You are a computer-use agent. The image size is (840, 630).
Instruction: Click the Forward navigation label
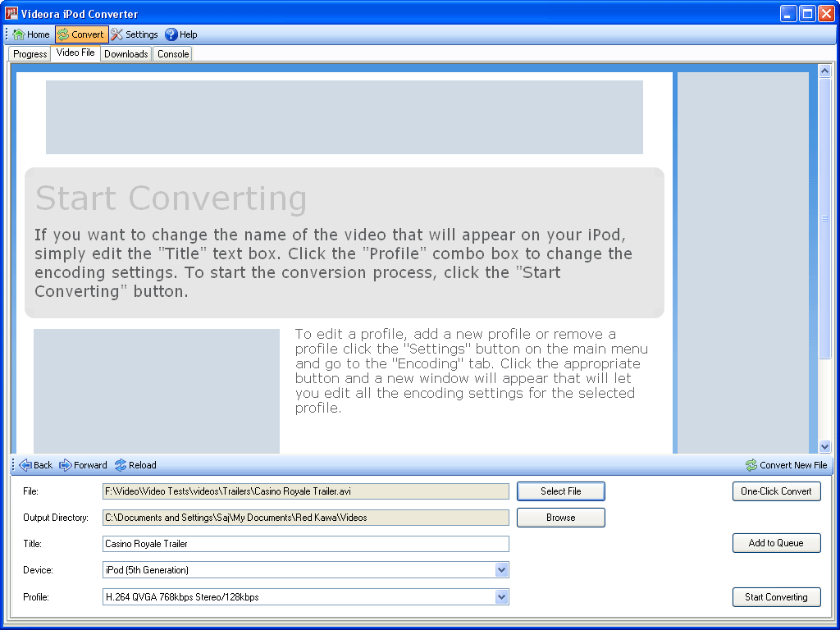(x=90, y=465)
